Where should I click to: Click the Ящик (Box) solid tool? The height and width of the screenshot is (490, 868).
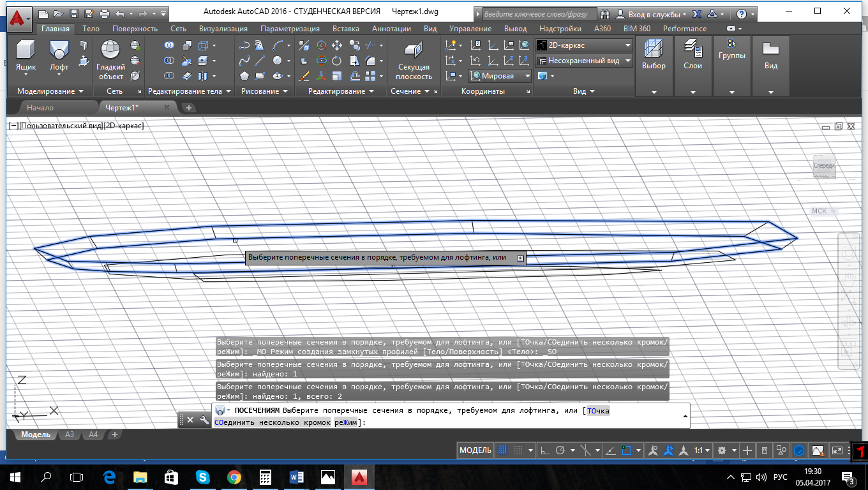click(26, 50)
